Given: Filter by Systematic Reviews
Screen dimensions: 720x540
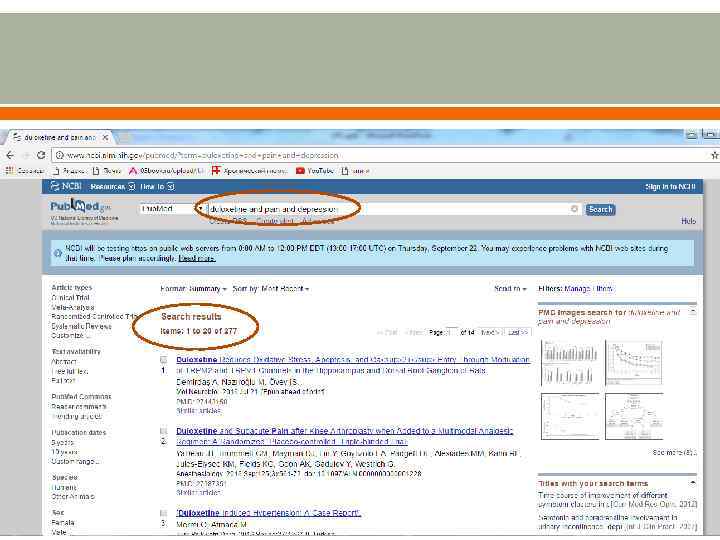Looking at the screenshot, I should coord(81,326).
